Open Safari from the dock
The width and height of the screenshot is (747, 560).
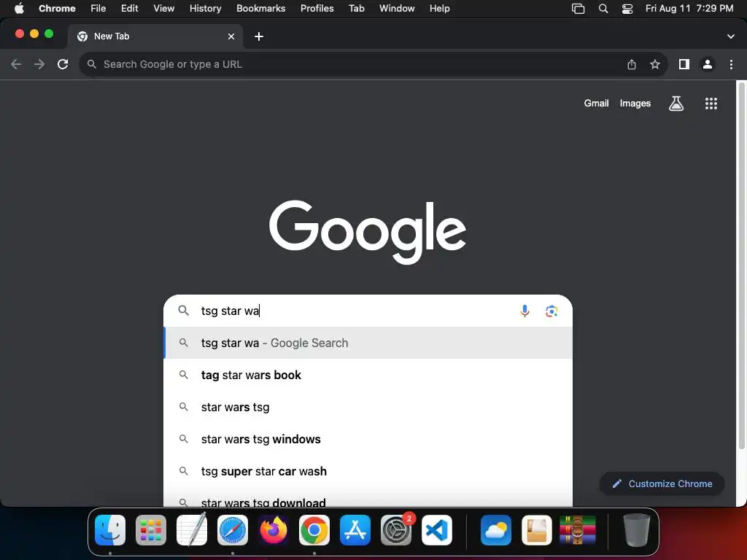coord(233,530)
